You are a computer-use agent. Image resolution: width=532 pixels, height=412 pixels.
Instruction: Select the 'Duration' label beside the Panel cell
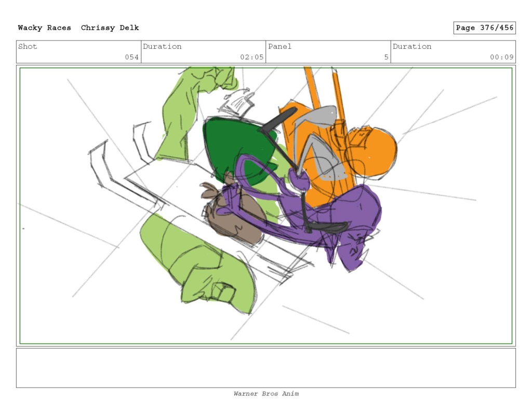tap(412, 46)
